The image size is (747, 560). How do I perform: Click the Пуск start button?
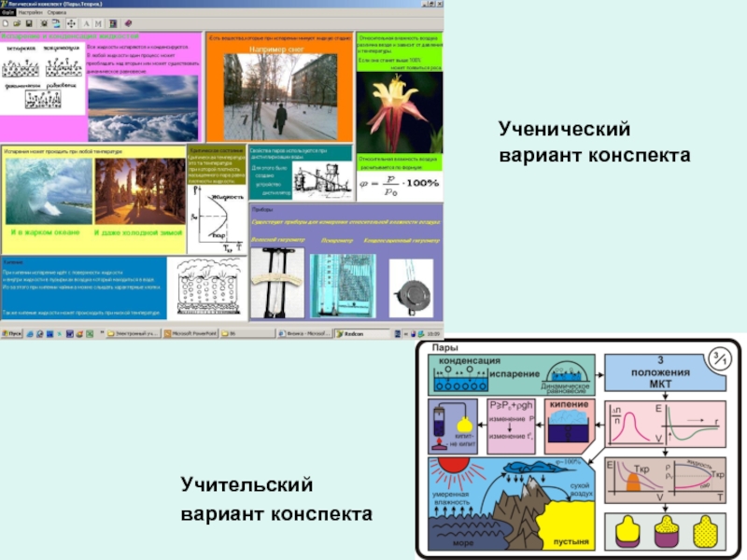(11, 334)
